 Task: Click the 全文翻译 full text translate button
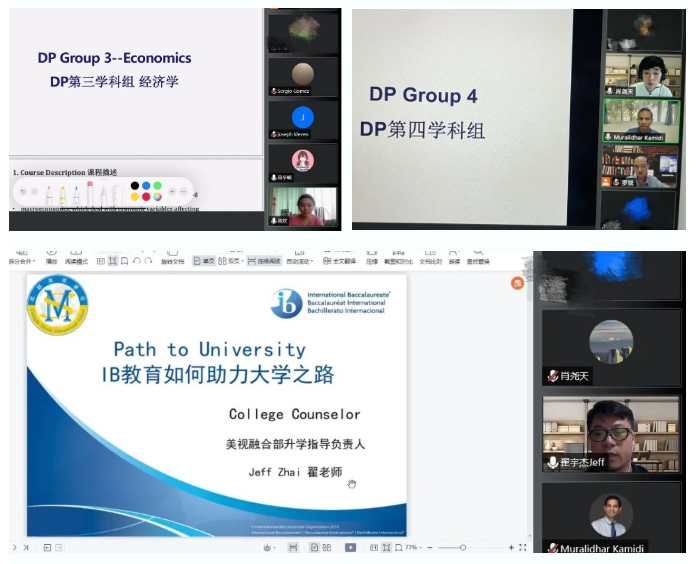click(x=340, y=261)
